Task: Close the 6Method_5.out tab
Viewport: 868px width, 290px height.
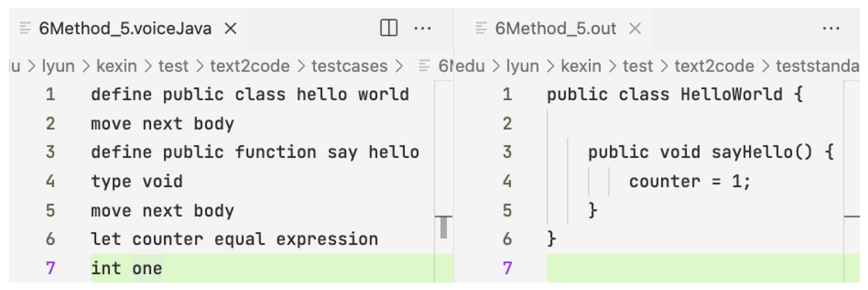Action: [x=635, y=28]
